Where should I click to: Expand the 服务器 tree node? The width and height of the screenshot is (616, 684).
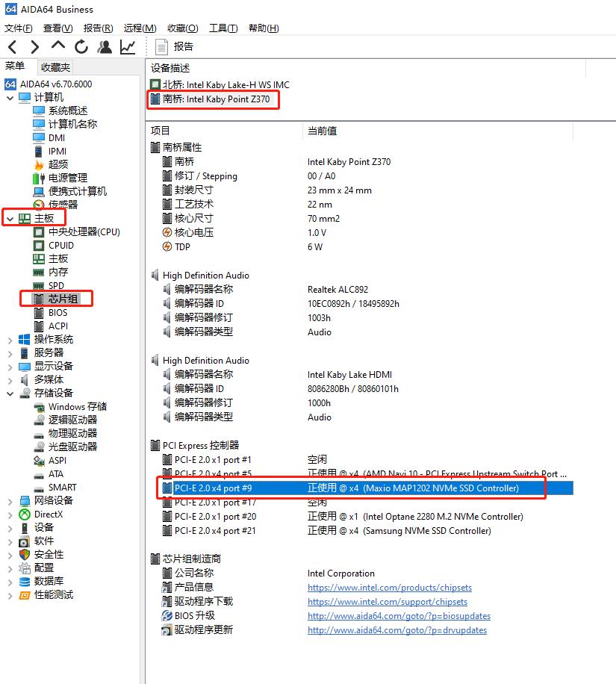click(x=10, y=353)
